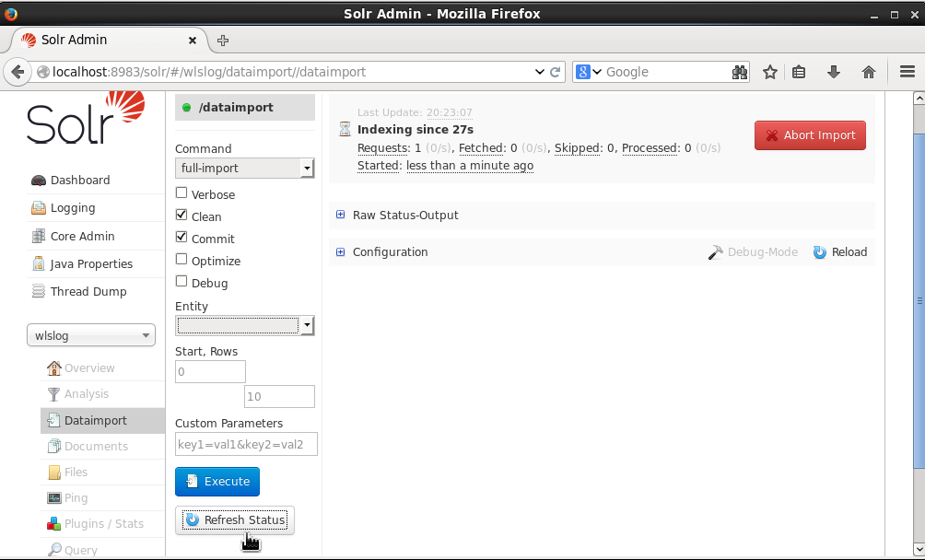Open the Downloads arrow icon
The image size is (925, 560).
[x=834, y=72]
